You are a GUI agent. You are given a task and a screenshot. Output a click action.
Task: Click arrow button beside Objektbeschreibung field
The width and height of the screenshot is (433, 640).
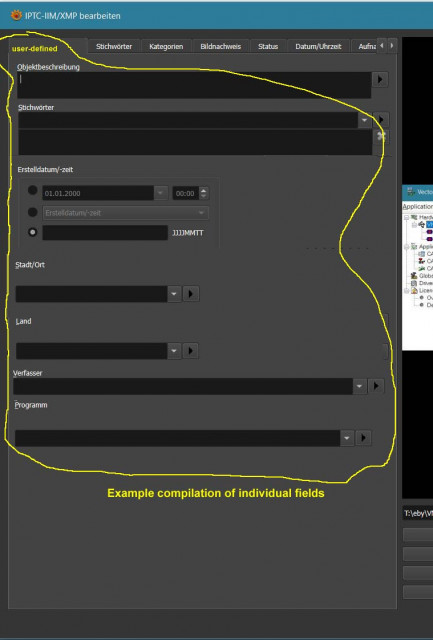(x=380, y=79)
